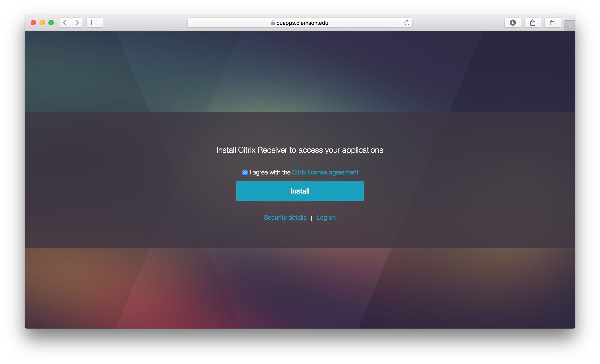Open the Share menu

click(x=533, y=23)
